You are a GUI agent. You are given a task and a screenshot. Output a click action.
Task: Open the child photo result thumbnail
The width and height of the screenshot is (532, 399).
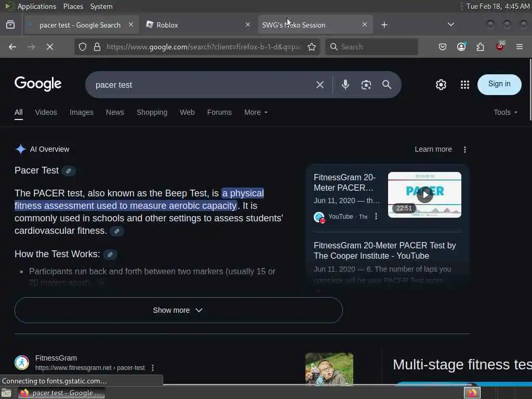click(329, 369)
